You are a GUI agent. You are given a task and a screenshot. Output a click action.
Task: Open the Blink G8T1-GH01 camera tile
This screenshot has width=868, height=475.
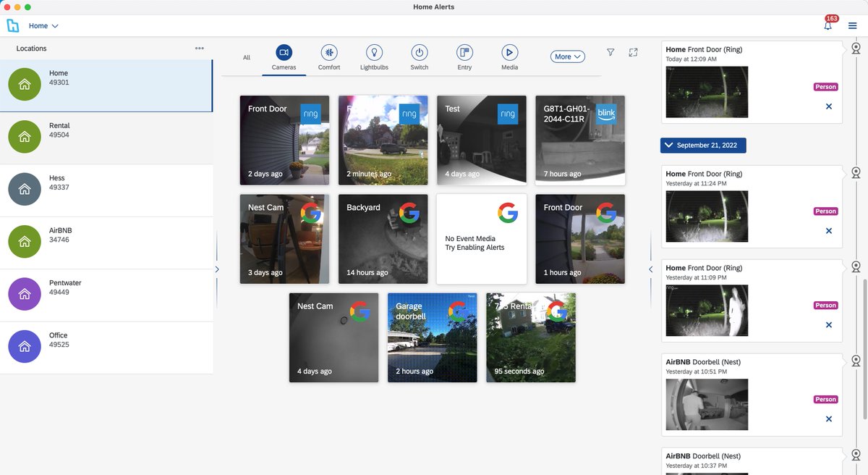580,140
